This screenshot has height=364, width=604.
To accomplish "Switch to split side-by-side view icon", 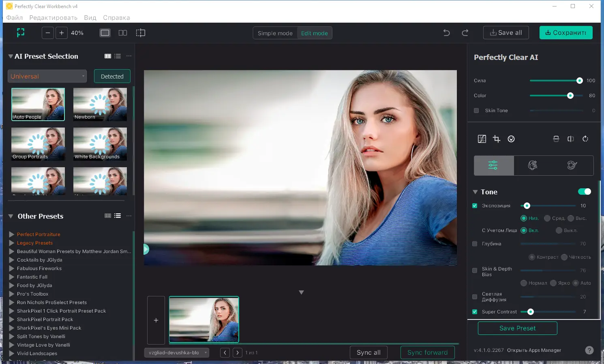I will click(x=123, y=33).
